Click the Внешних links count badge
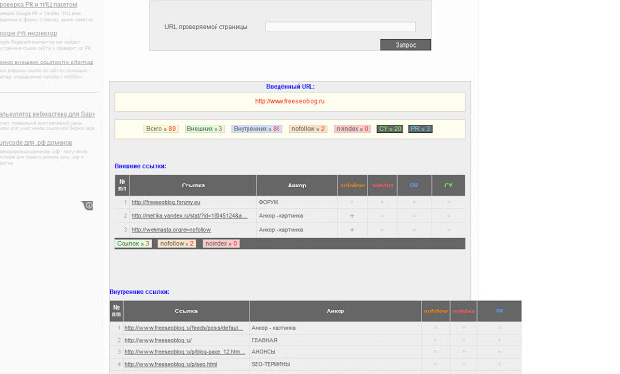Viewport: 620px width, 374px height. coord(204,129)
